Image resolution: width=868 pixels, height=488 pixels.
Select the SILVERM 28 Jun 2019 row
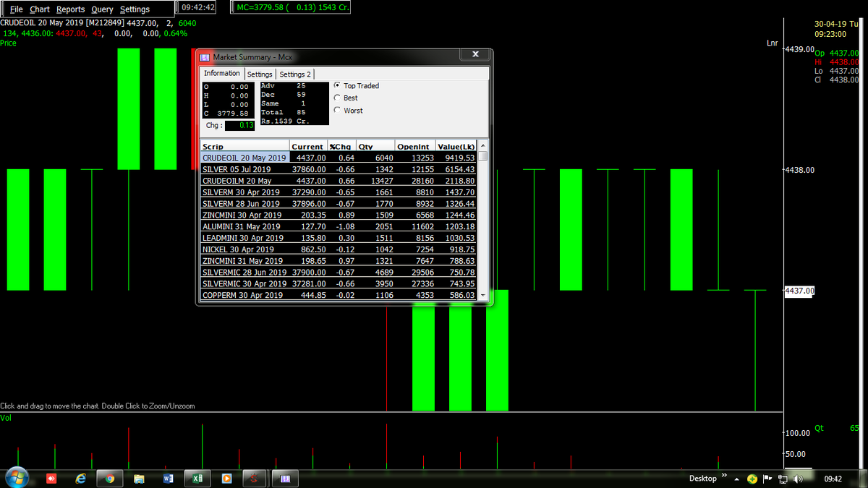tap(339, 203)
